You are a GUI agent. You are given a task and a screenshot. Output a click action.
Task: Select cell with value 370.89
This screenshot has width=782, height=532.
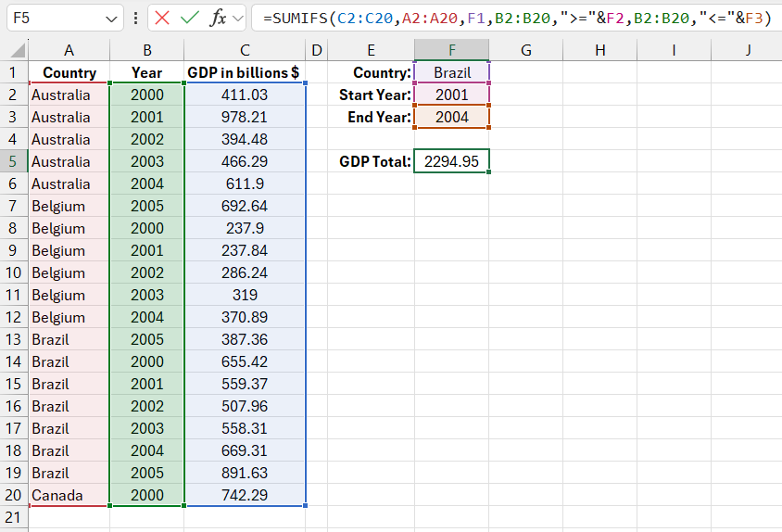(x=245, y=317)
